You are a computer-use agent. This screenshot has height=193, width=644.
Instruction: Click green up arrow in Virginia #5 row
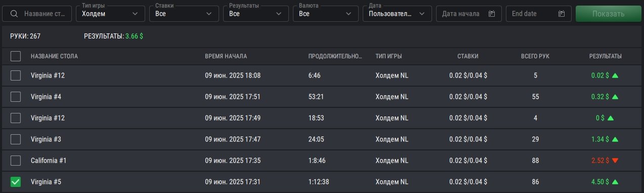pyautogui.click(x=615, y=182)
